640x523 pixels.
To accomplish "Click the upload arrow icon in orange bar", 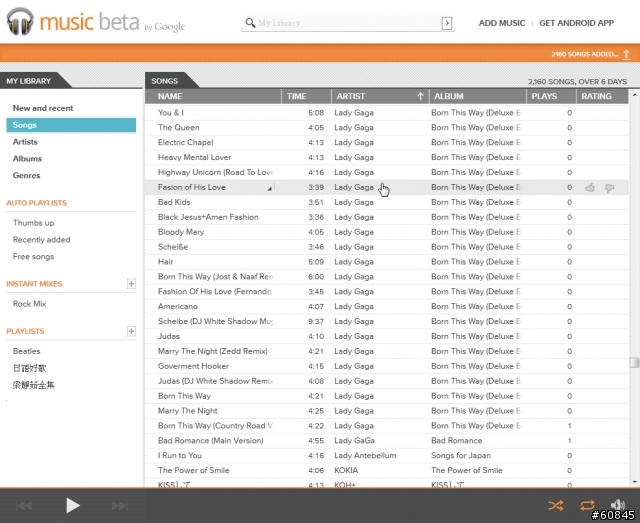I will [626, 54].
